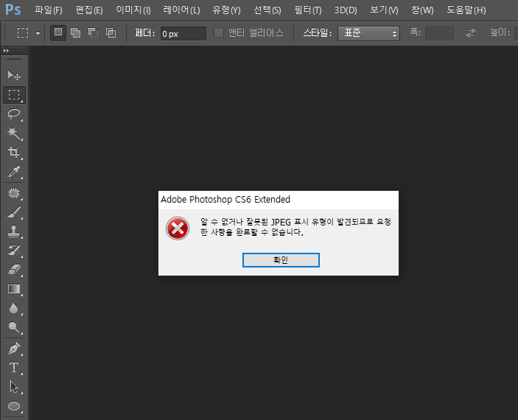Screen dimensions: 518x420
Task: Choose Intersect with Selection mode
Action: point(111,33)
